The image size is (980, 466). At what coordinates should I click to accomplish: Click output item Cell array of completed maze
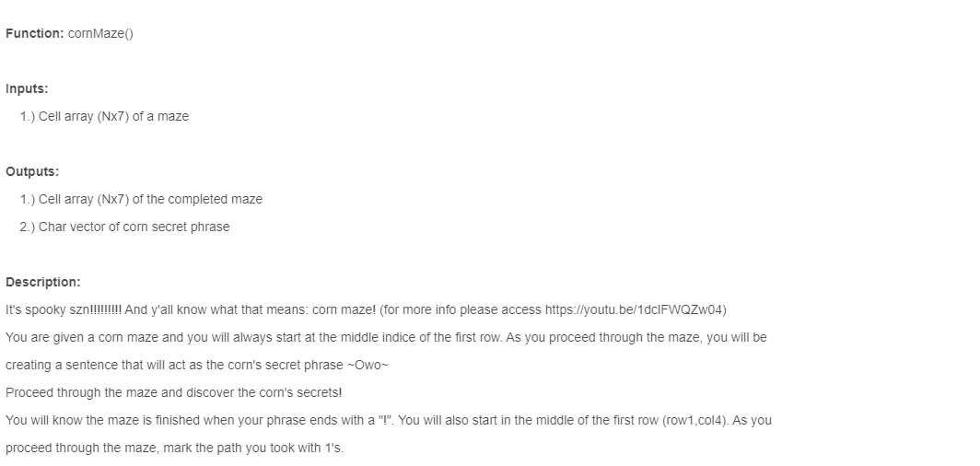coord(141,199)
